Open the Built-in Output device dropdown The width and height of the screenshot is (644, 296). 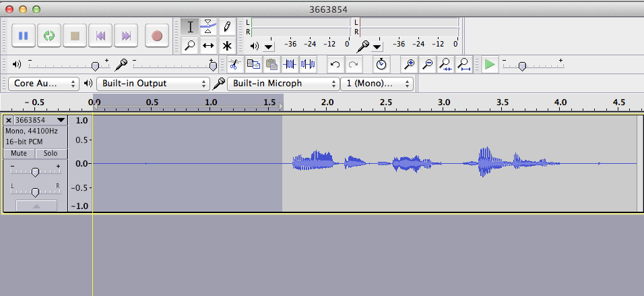[x=152, y=84]
